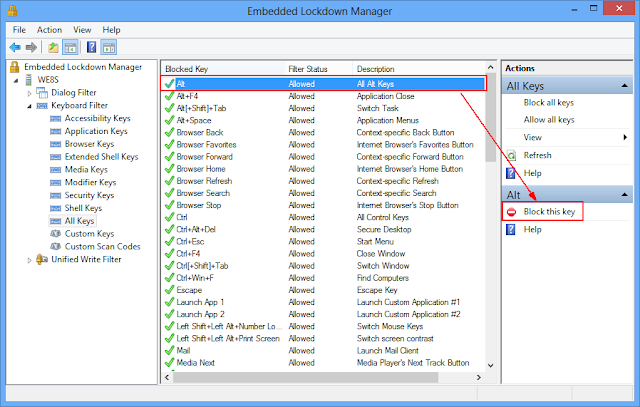Screen dimensions: 640x407
Task: Click the Security Keys keyboard icon
Action: coord(56,196)
